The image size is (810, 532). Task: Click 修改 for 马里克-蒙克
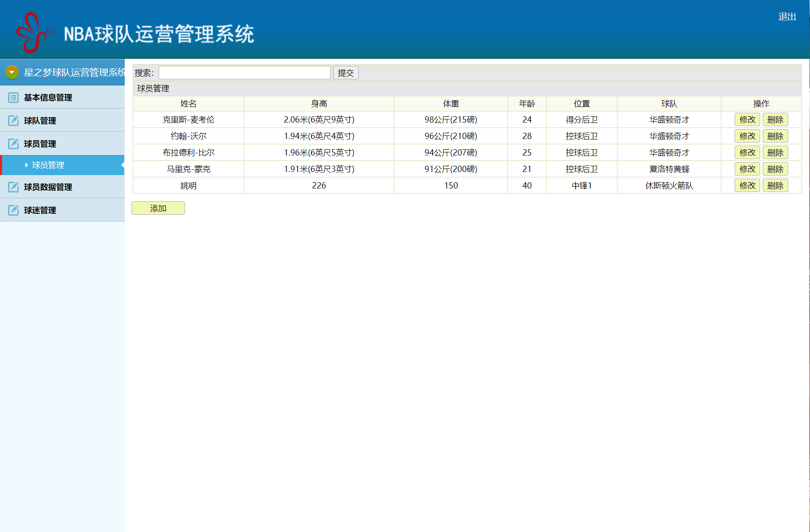747,169
